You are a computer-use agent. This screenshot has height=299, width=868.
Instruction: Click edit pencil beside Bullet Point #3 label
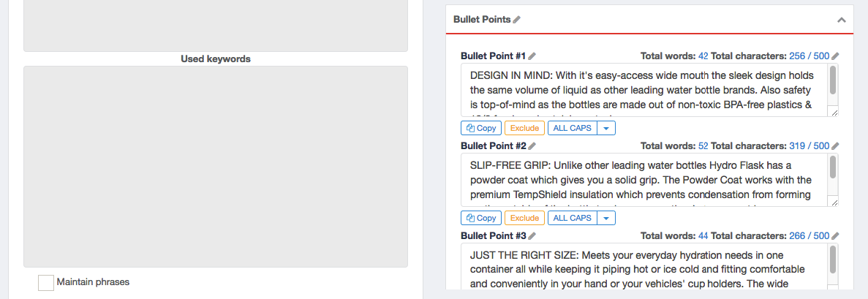(532, 236)
